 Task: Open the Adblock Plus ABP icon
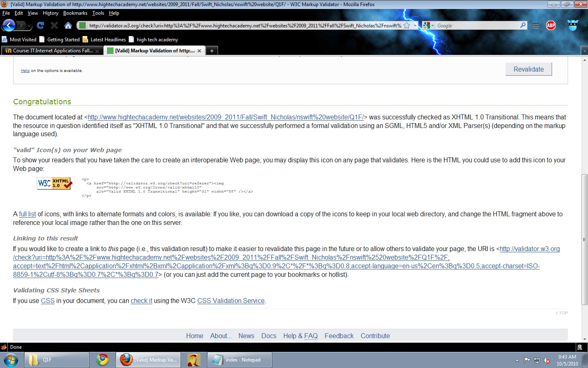(551, 25)
